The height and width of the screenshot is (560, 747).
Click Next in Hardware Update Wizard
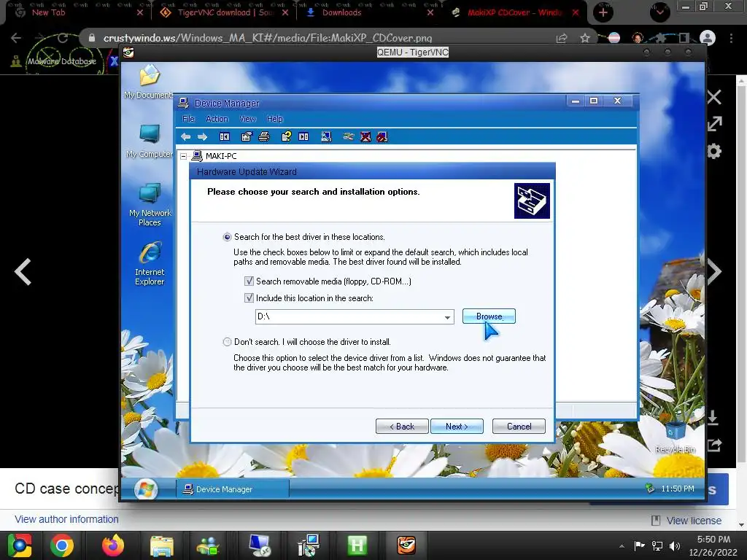457,426
